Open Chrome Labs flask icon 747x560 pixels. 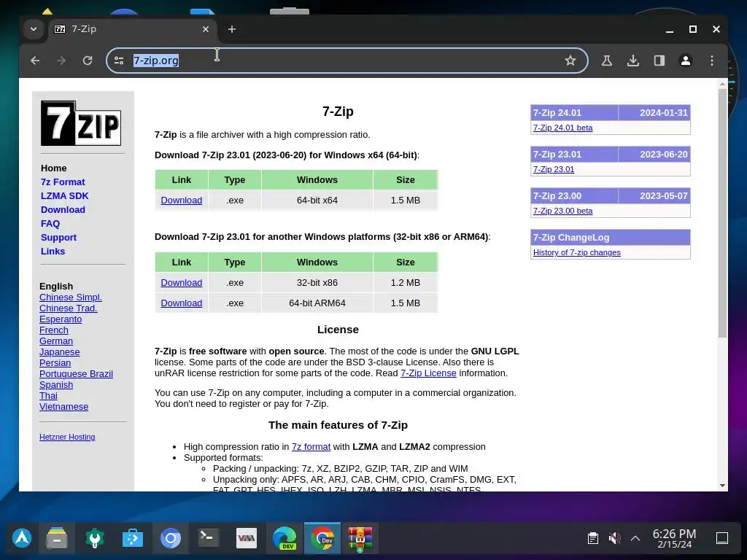coord(607,61)
